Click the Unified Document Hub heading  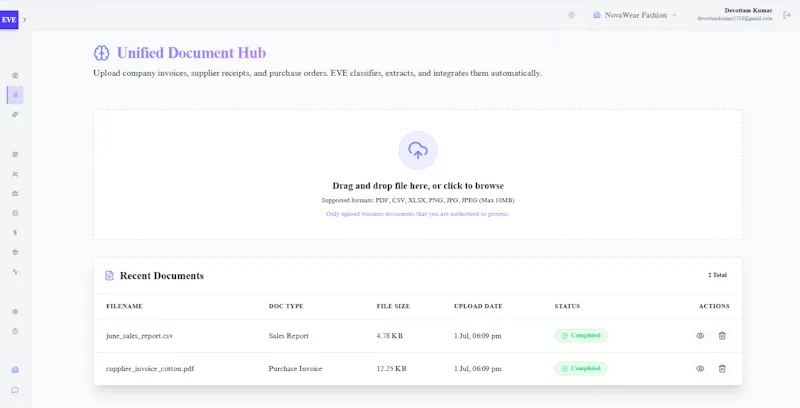[191, 53]
